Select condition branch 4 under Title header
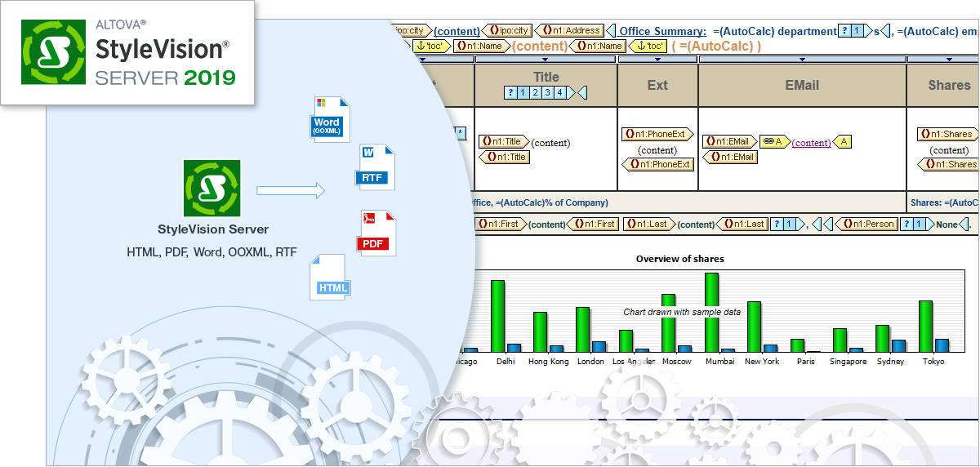The width and height of the screenshot is (980, 467). pos(559,93)
